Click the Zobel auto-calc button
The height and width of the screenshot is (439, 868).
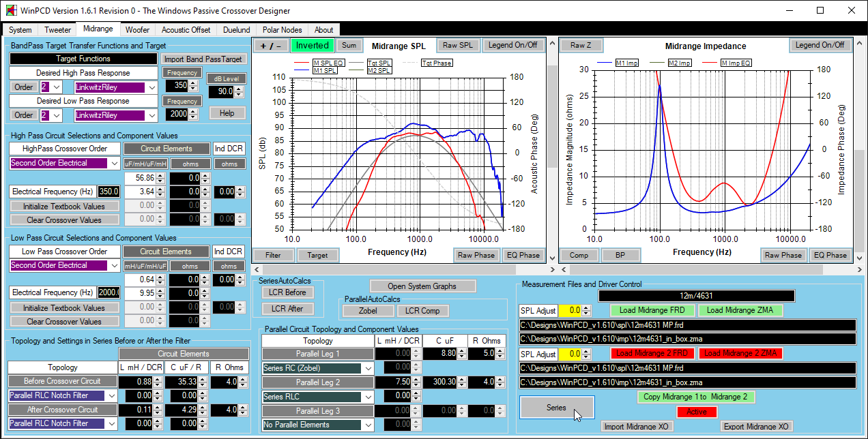pos(368,311)
